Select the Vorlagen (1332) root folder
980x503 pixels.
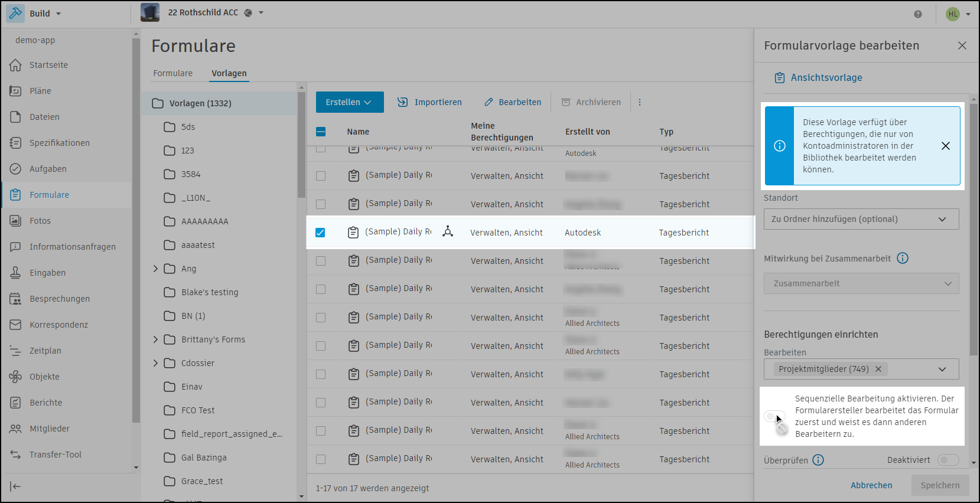[x=219, y=103]
